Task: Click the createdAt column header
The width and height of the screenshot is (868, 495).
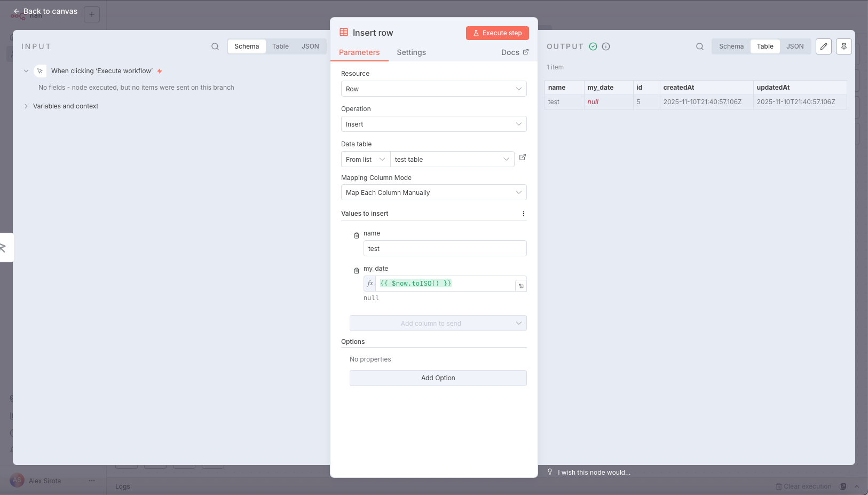Action: point(707,88)
